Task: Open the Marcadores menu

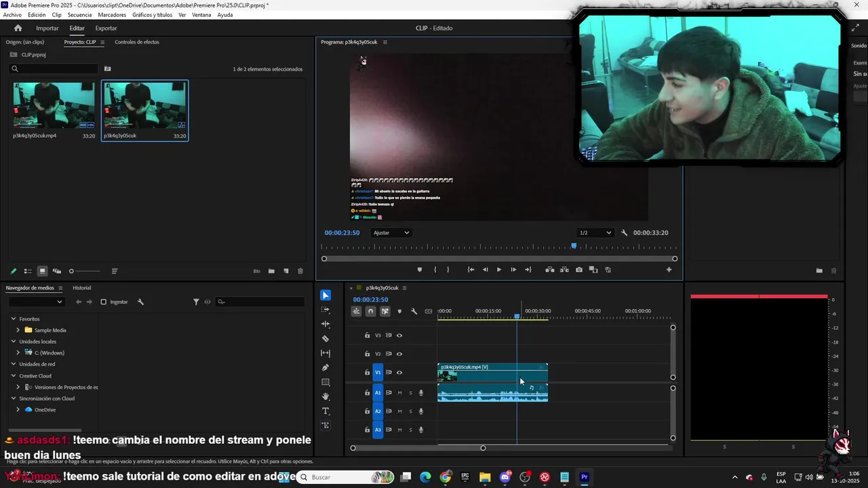Action: pyautogui.click(x=112, y=15)
